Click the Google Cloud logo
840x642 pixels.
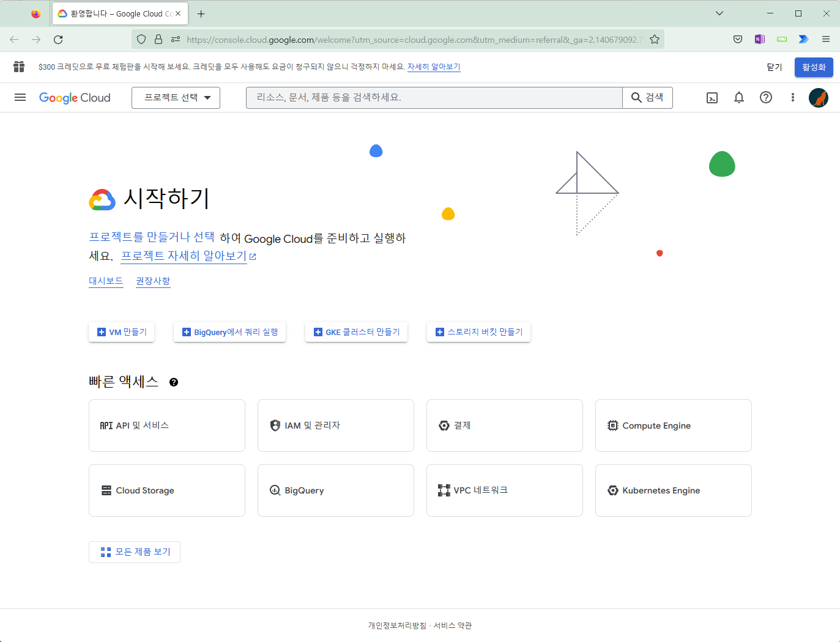click(x=75, y=98)
